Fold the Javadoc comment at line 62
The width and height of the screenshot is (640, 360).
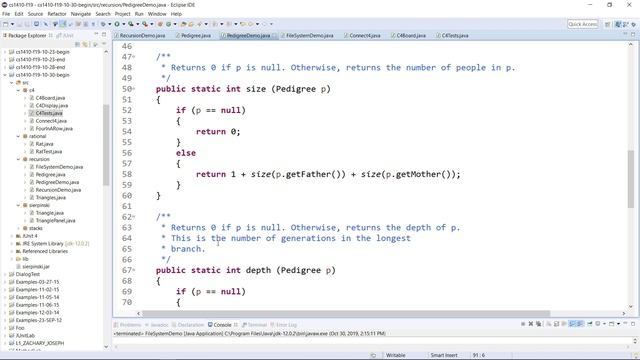click(134, 217)
